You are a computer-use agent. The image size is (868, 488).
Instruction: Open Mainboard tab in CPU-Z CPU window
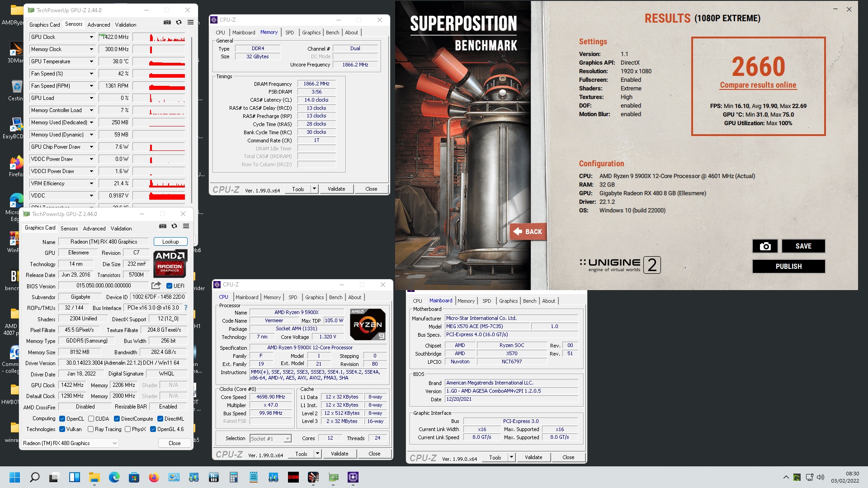[x=247, y=297]
